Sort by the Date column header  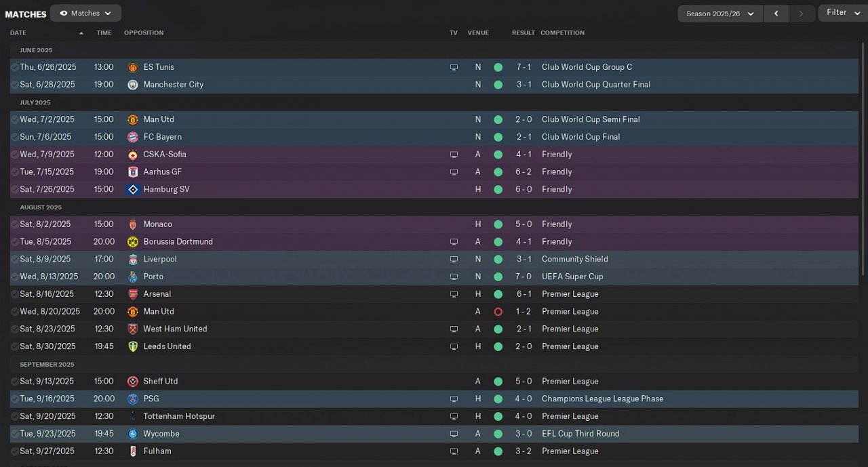[18, 33]
